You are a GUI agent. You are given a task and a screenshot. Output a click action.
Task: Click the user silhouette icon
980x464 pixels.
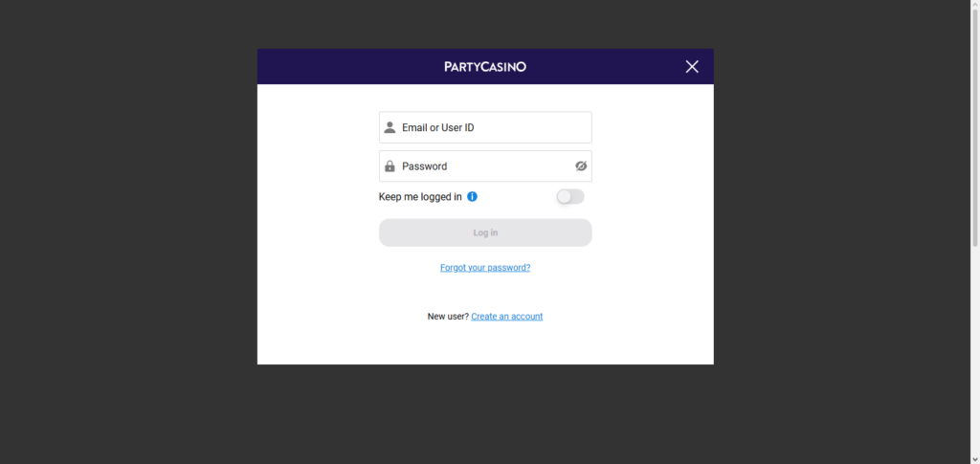tap(390, 127)
